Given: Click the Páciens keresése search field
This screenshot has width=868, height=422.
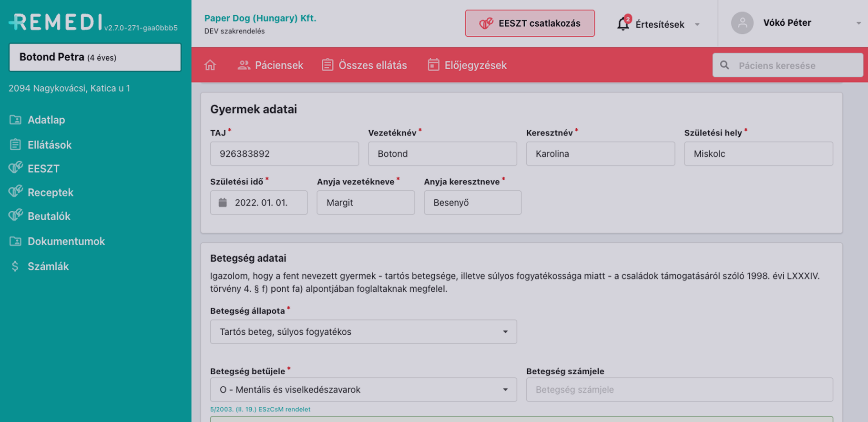Looking at the screenshot, I should click(x=787, y=65).
